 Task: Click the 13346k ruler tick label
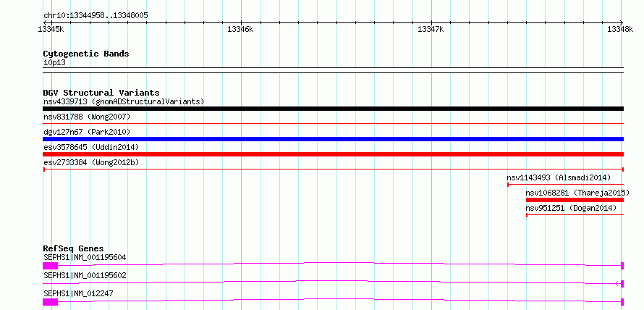pyautogui.click(x=240, y=29)
